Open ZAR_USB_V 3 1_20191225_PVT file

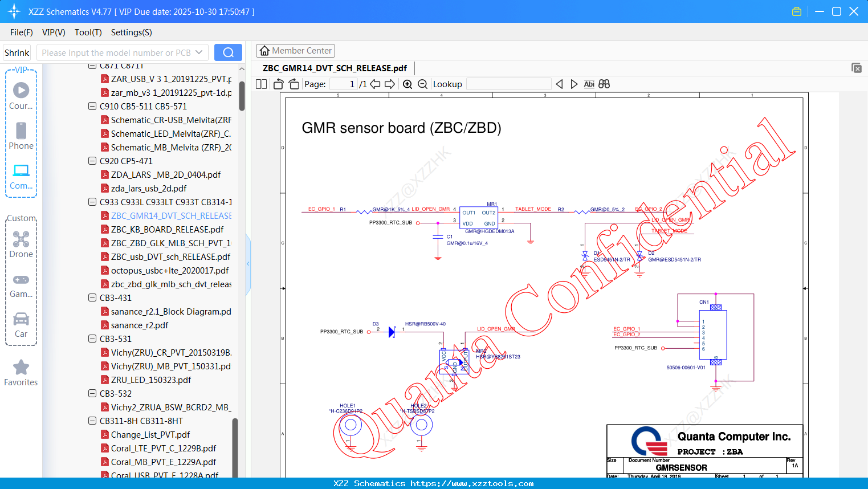[171, 79]
